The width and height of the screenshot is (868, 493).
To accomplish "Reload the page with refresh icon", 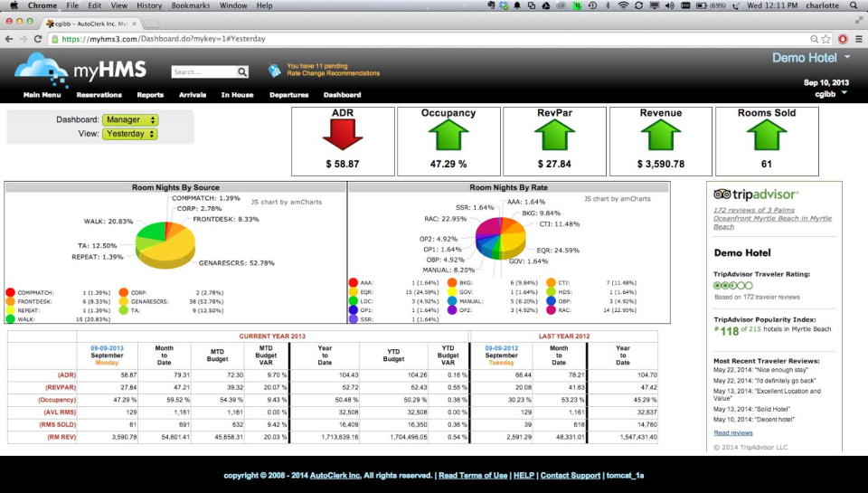I will click(x=38, y=39).
